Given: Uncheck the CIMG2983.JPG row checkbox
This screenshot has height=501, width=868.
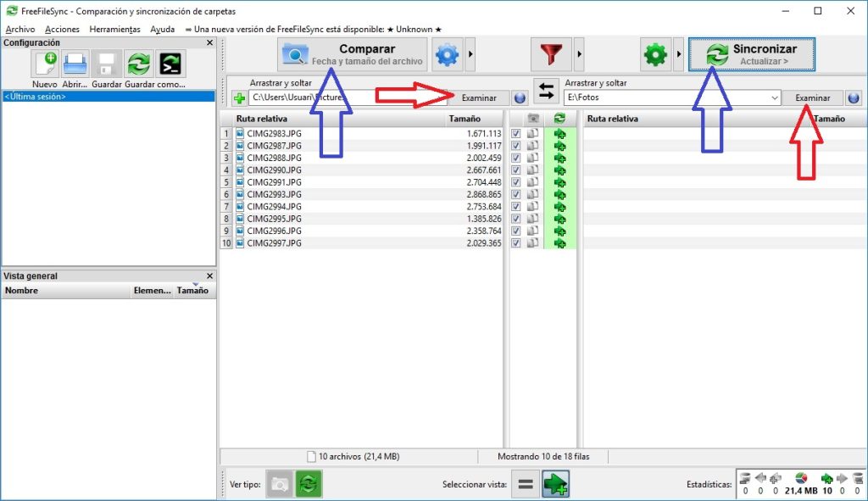Looking at the screenshot, I should (516, 133).
